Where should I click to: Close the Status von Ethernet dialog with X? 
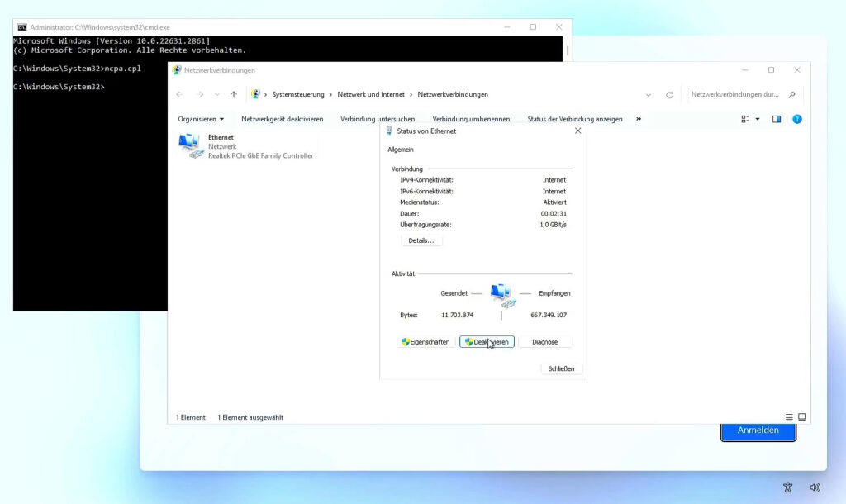click(577, 131)
